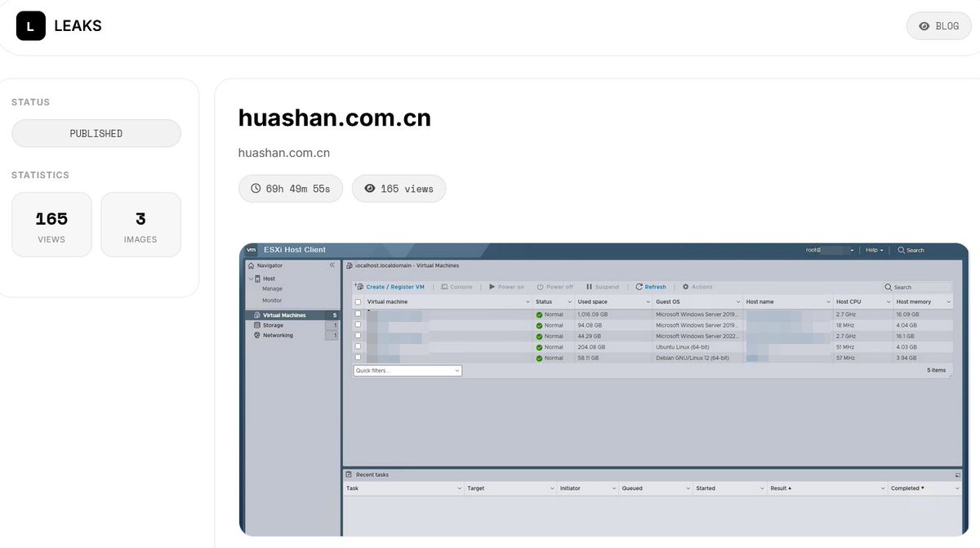
Task: Click the 165 views eye badge
Action: [399, 189]
